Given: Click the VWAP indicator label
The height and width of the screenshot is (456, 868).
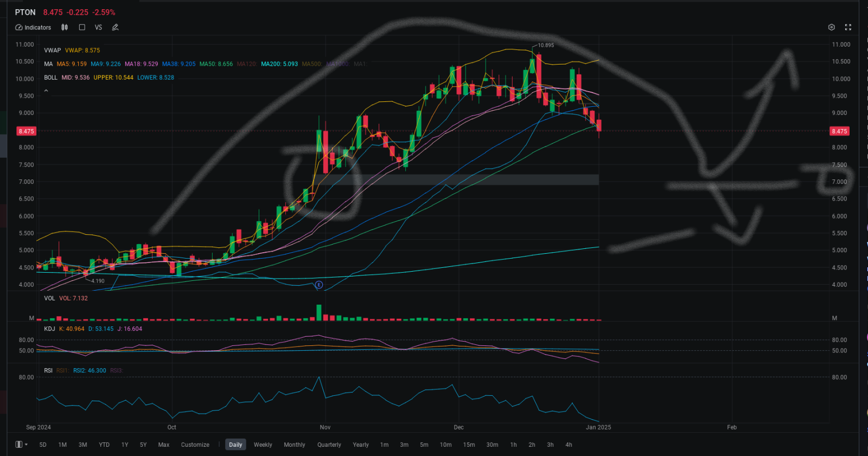Looking at the screenshot, I should [53, 50].
